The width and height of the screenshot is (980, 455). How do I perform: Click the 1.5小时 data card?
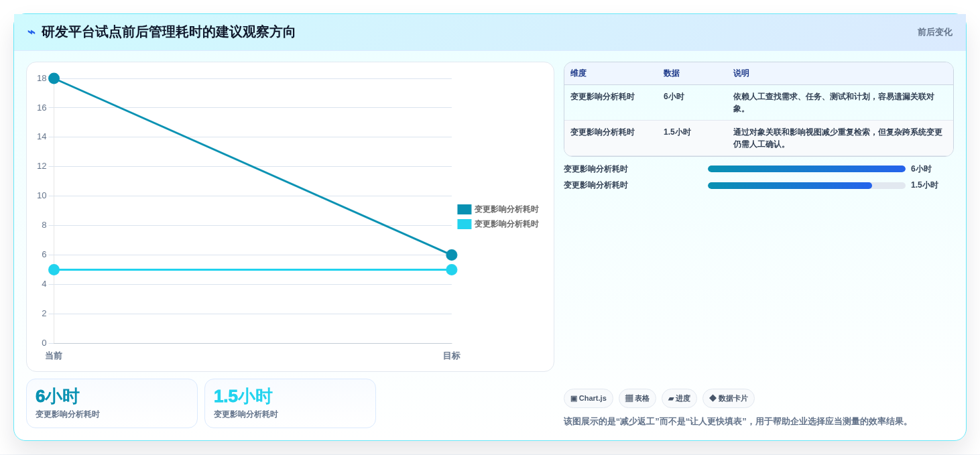coord(290,403)
